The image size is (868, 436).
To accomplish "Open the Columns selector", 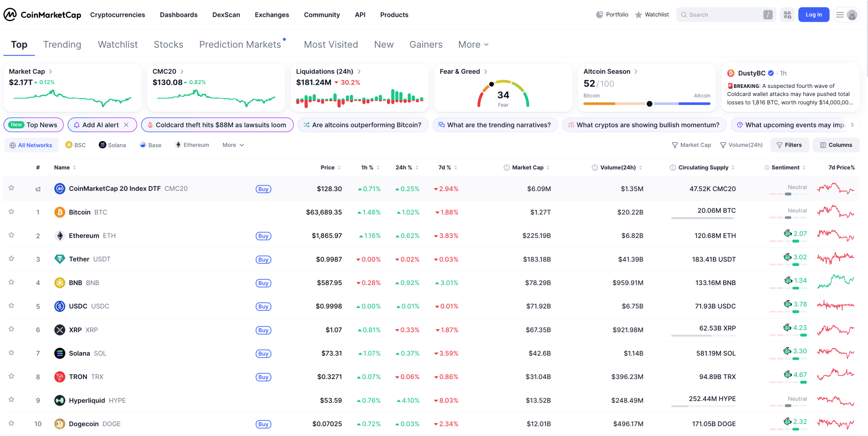I will pos(836,145).
